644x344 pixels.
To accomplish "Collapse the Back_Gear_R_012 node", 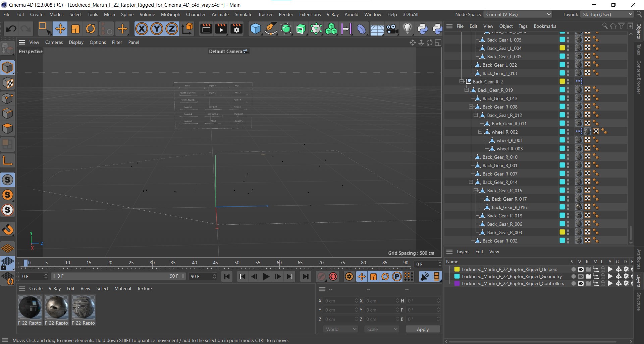I will point(476,115).
